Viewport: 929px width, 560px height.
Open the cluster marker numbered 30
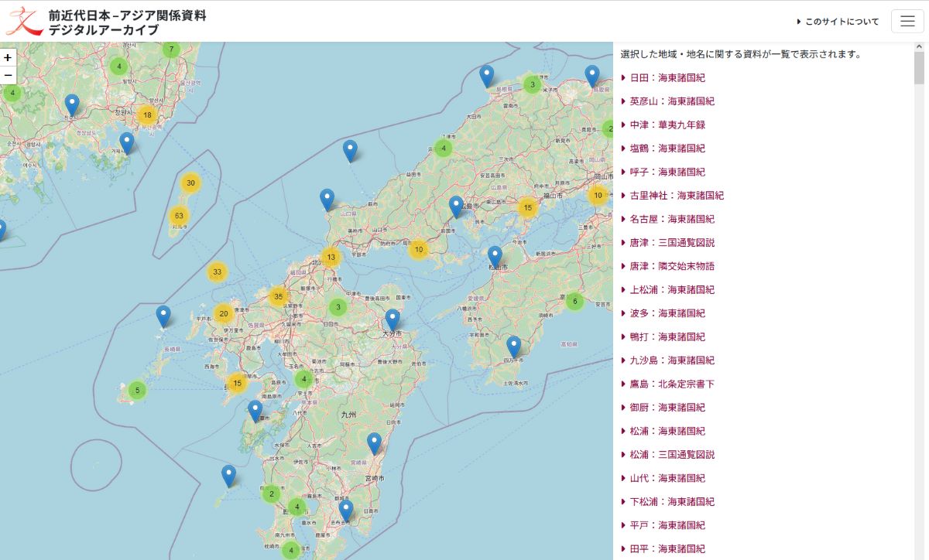(x=191, y=183)
